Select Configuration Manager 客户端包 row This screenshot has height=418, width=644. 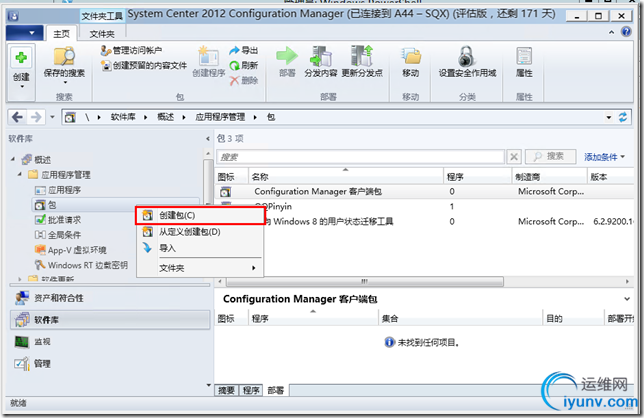click(x=424, y=192)
